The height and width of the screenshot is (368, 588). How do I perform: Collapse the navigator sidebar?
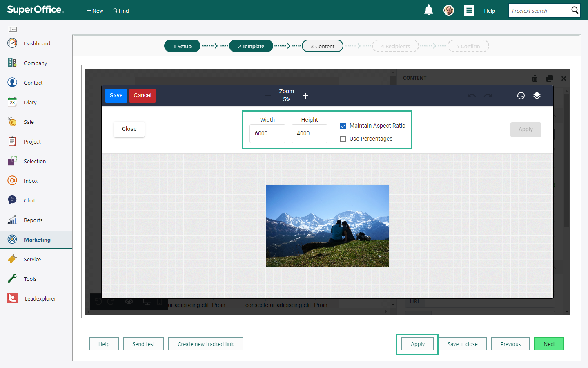point(13,29)
